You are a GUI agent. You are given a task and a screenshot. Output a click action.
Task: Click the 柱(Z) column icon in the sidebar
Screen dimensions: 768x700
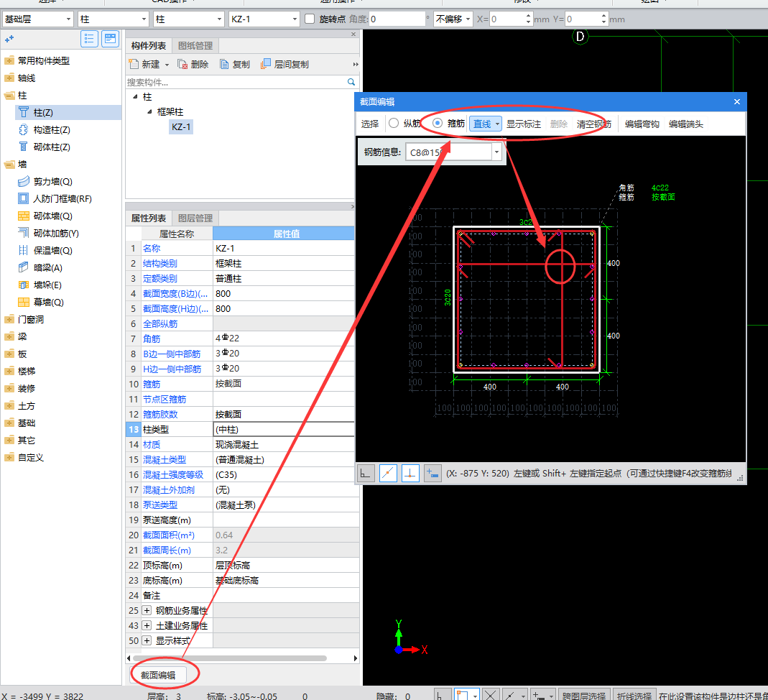pyautogui.click(x=23, y=112)
